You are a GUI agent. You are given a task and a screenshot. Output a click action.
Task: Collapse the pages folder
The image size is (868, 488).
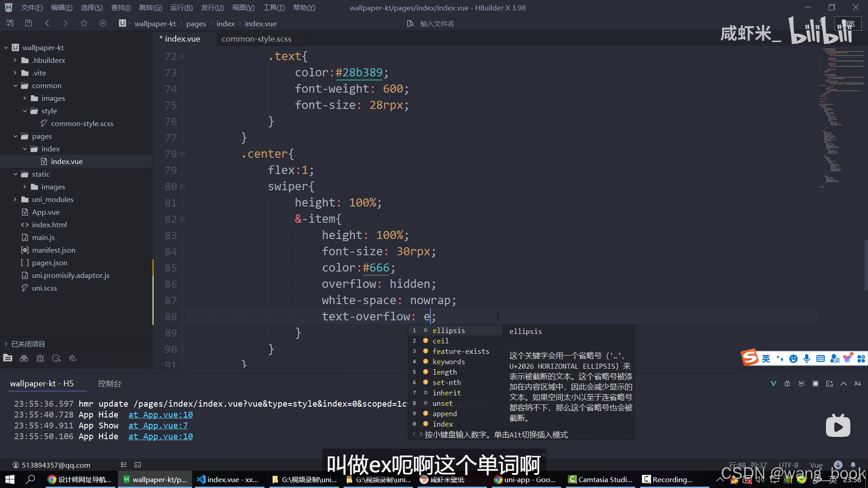[x=15, y=136]
